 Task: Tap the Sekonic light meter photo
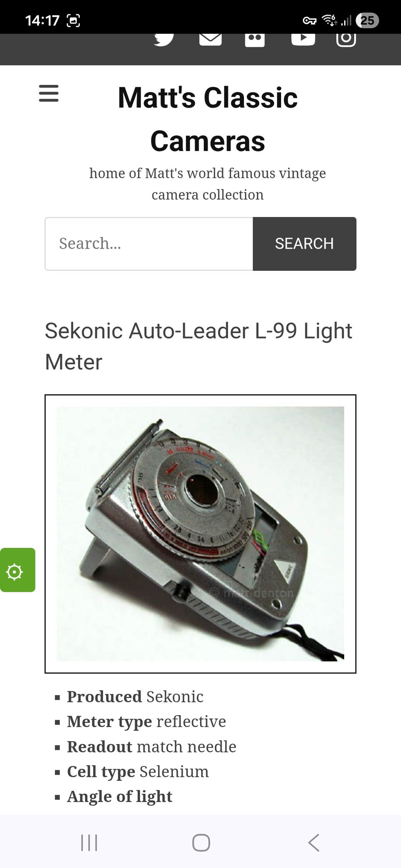pyautogui.click(x=200, y=534)
